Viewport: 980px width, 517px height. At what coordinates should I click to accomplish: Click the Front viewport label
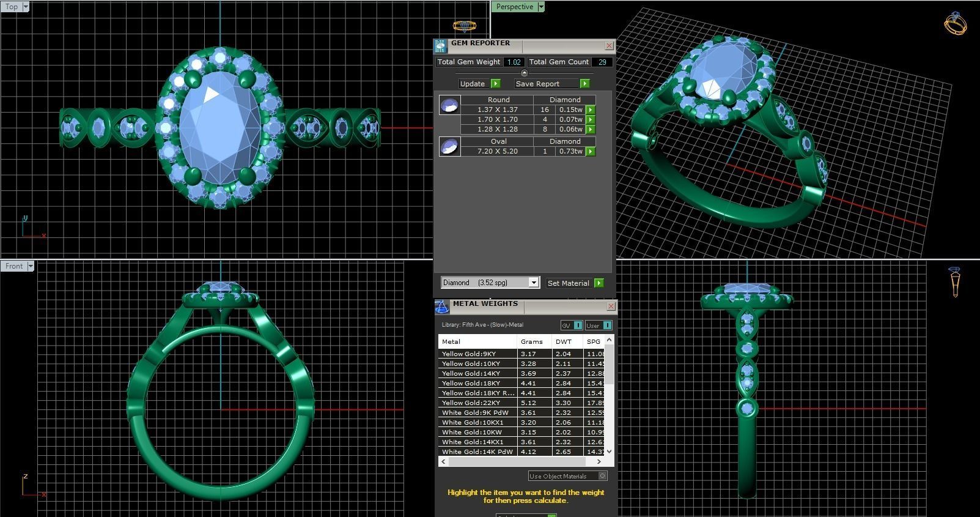(14, 266)
